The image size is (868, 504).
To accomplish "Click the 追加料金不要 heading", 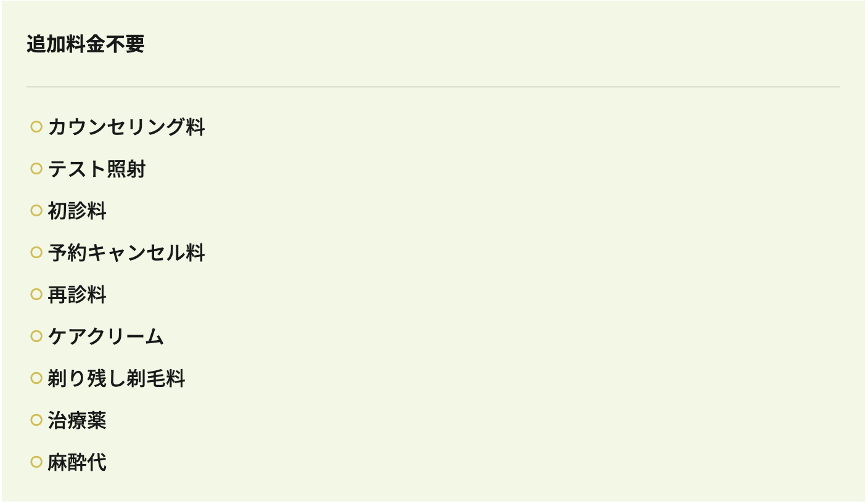I will click(85, 44).
